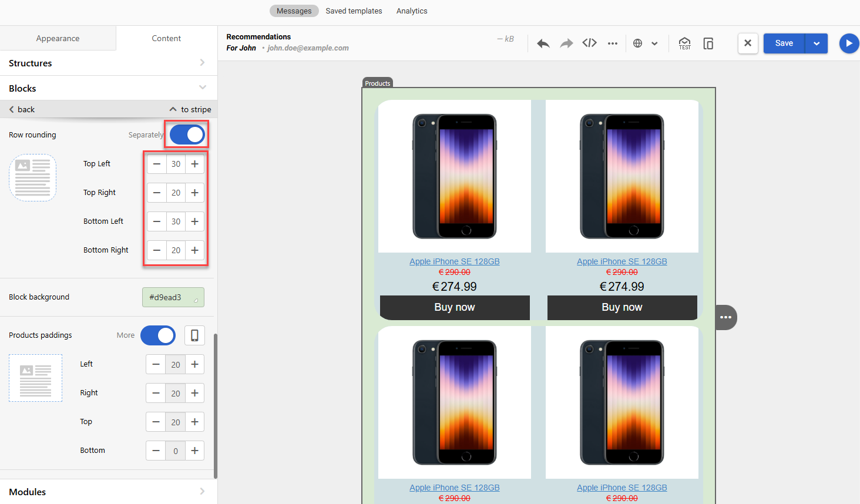Click john.doe@example.com recipient text
This screenshot has width=860, height=504.
click(308, 48)
